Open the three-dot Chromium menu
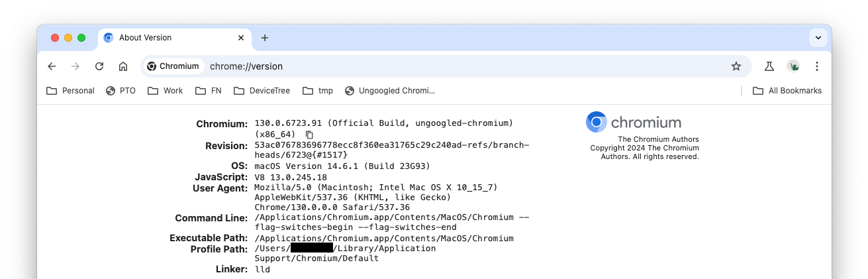Screen dimensions: 868x279 (817, 66)
